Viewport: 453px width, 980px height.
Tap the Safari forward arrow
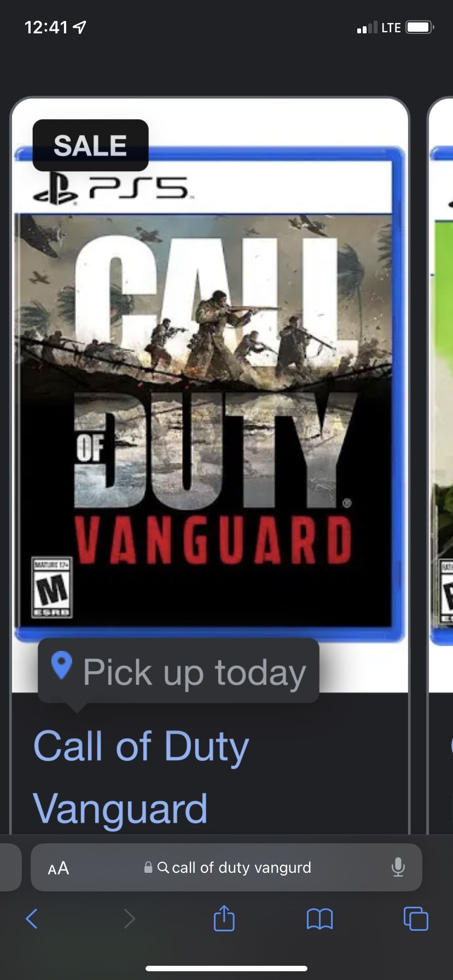[129, 919]
